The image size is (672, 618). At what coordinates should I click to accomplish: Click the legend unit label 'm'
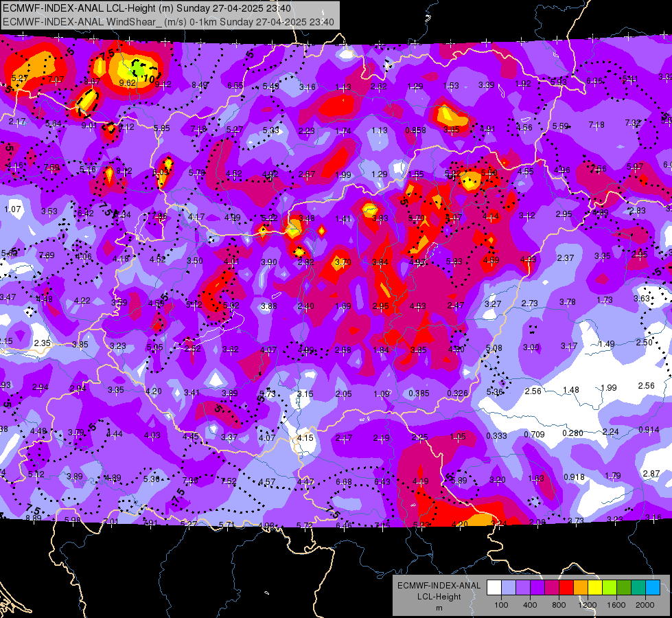(439, 608)
